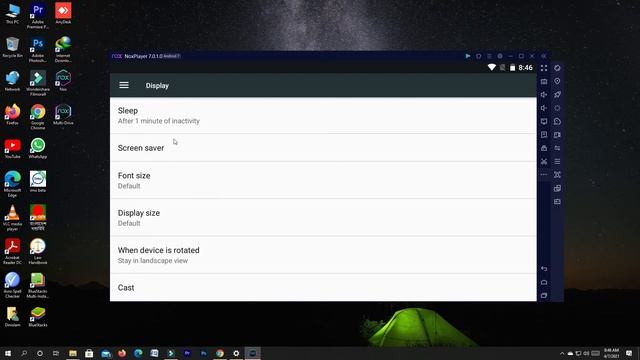
Task: Open the Display size setting
Action: pos(323,218)
